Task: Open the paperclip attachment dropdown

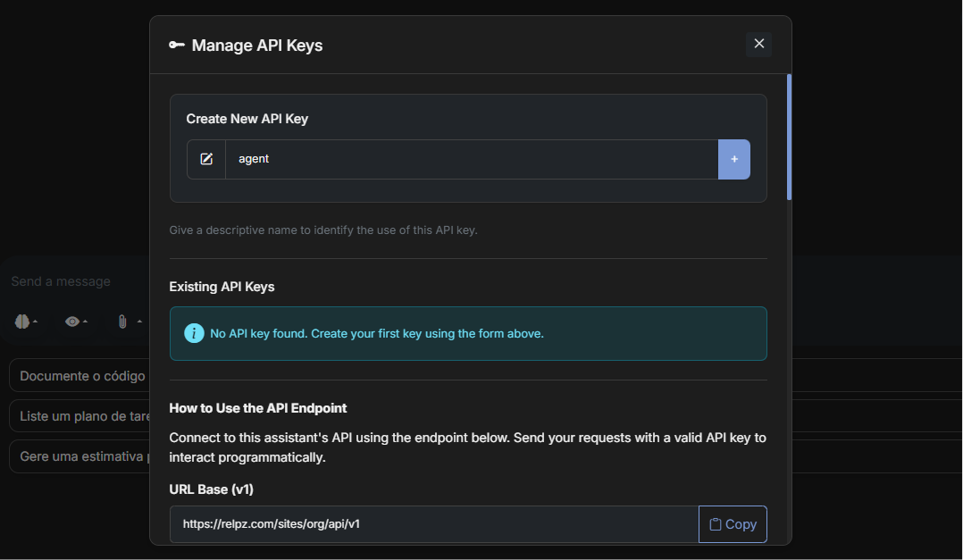Action: click(129, 322)
